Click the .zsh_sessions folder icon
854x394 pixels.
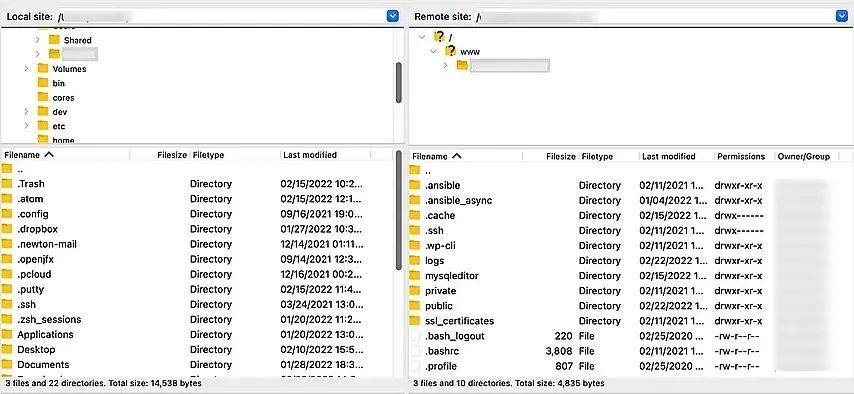(7, 319)
